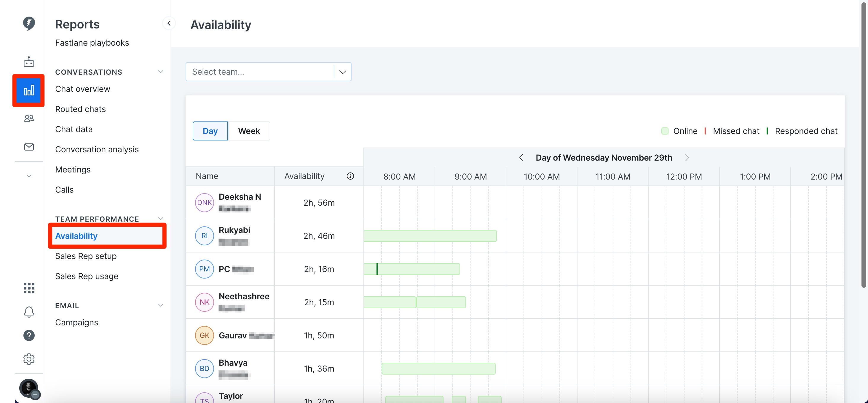Open Conversation analysis report

pos(97,149)
